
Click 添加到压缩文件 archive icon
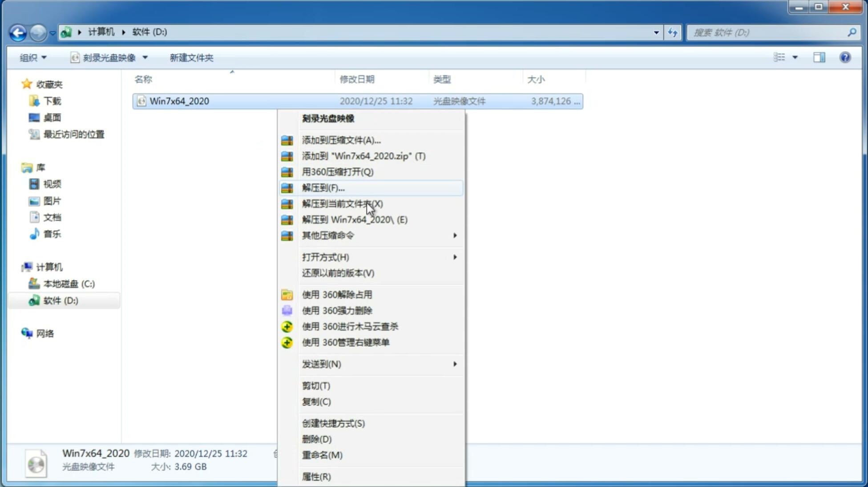point(287,140)
